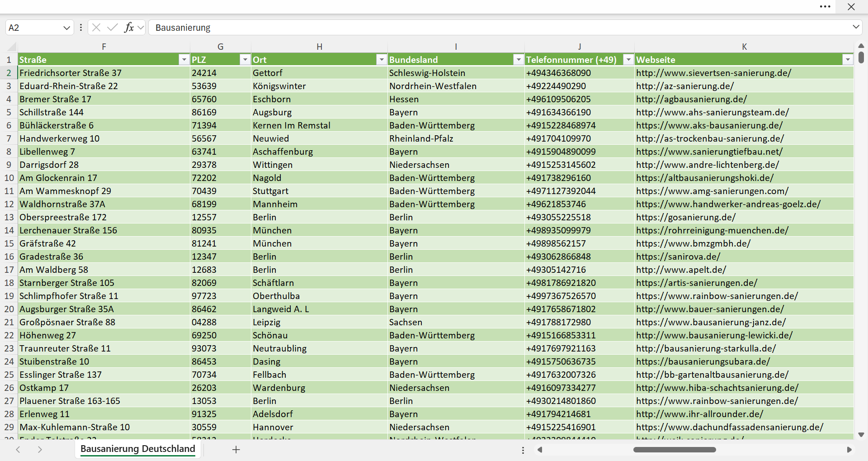Click horizontal scrollbar left arrow
The height and width of the screenshot is (461, 868).
(x=539, y=450)
